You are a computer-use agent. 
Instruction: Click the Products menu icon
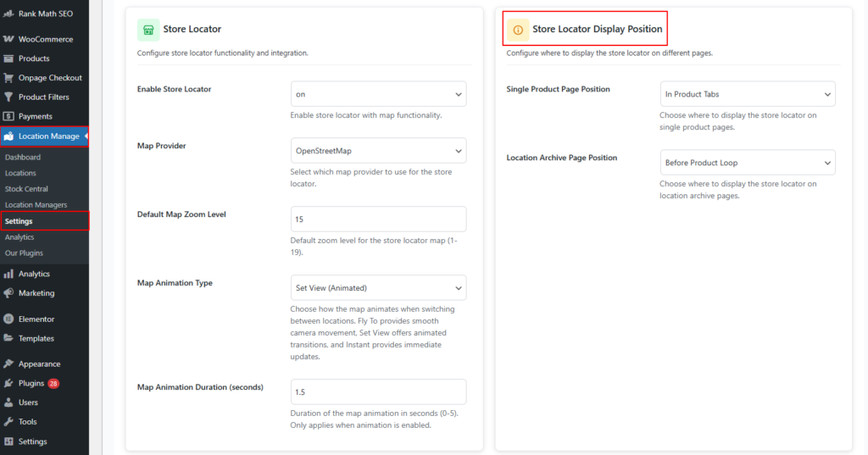(x=8, y=58)
